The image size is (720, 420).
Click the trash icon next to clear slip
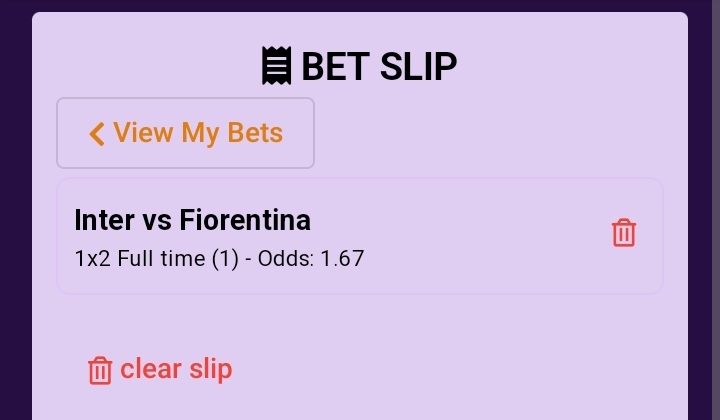click(100, 370)
